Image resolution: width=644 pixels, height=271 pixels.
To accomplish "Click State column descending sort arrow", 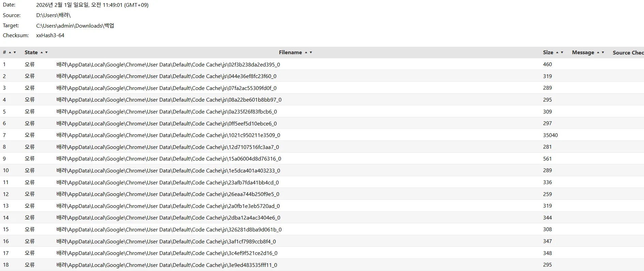I will 46,52.
